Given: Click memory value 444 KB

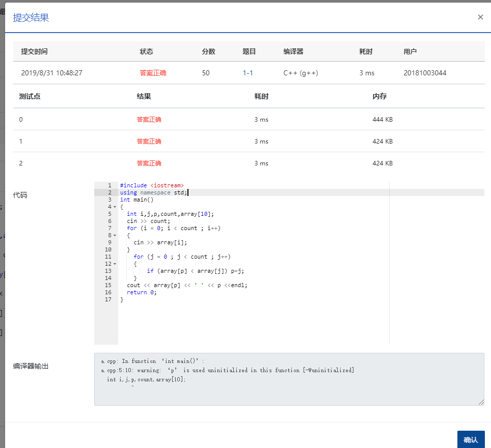Looking at the screenshot, I should click(x=383, y=119).
